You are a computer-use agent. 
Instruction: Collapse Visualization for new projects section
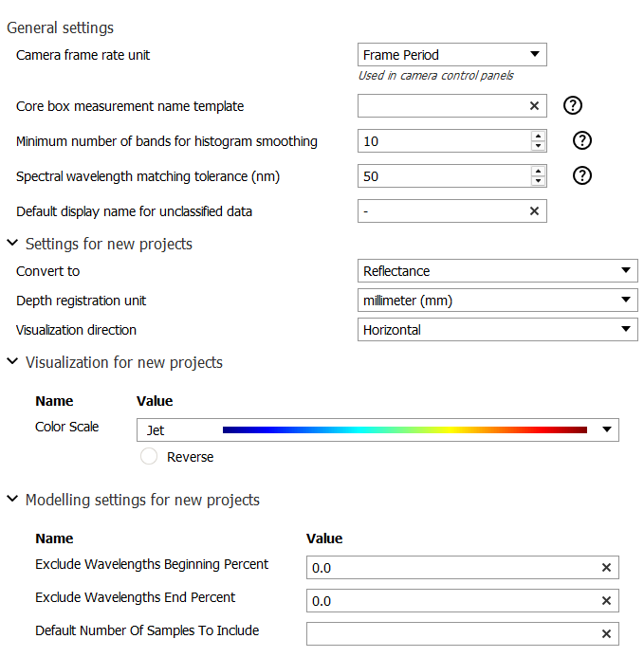12,362
